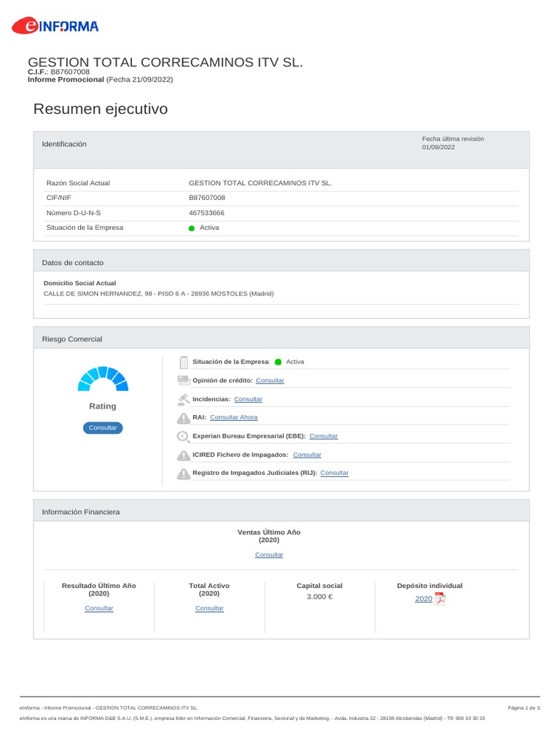The width and height of the screenshot is (560, 747).
Task: Click the warning icon beside Registro de Impagados Judiciales
Action: [x=184, y=473]
